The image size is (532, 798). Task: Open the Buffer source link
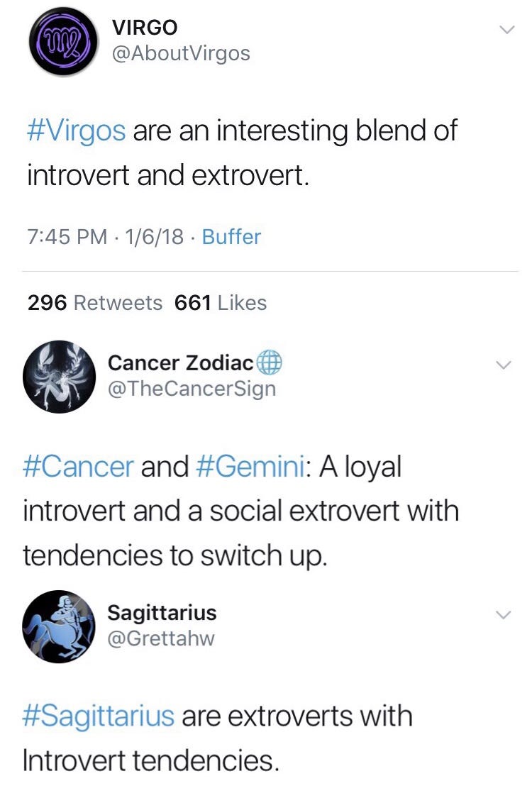click(231, 236)
